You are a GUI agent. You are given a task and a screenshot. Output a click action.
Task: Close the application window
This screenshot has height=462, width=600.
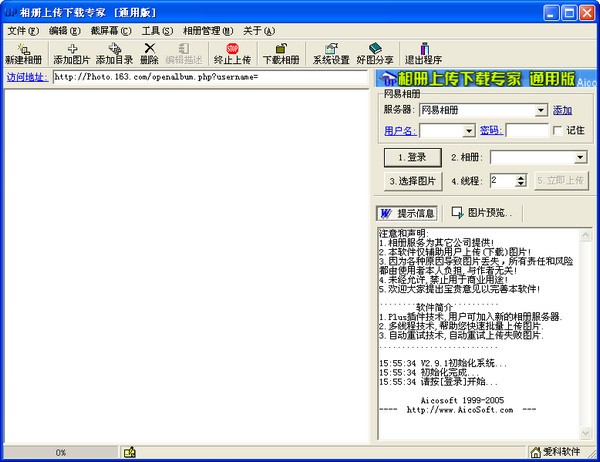tap(587, 13)
